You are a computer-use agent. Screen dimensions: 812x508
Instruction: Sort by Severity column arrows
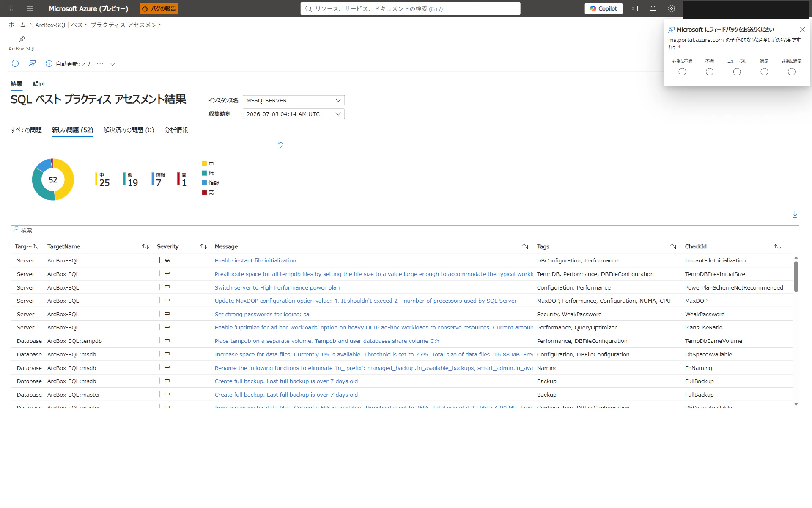(203, 246)
